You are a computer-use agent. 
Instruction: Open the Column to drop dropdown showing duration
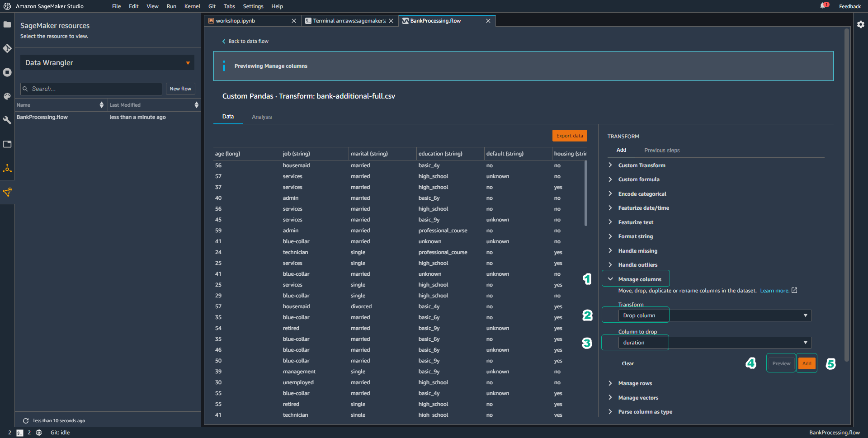tap(715, 343)
